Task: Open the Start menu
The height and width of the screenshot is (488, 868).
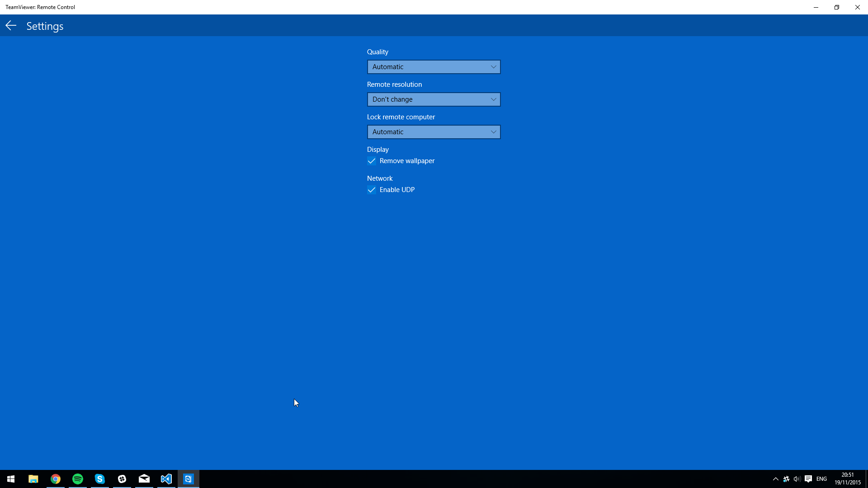Action: (x=11, y=479)
